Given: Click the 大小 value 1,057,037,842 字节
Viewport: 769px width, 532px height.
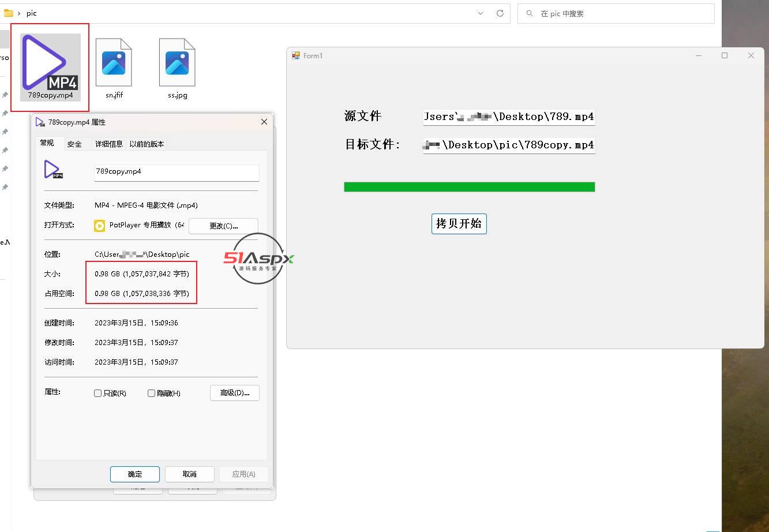Looking at the screenshot, I should pos(142,274).
